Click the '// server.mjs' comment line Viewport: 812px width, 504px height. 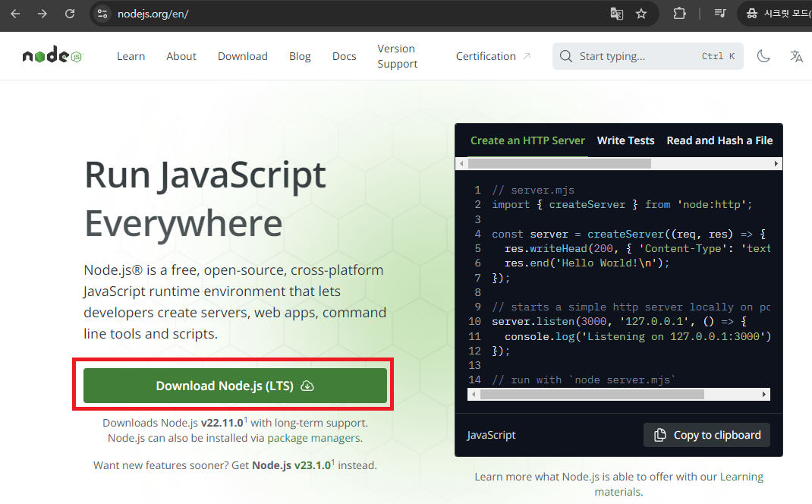533,190
